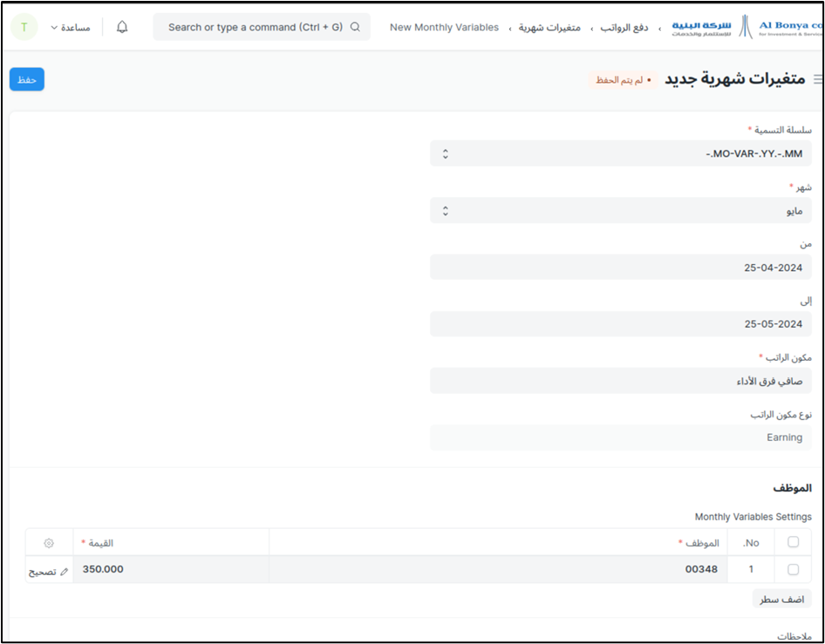Click the notification bell icon
The width and height of the screenshot is (825, 644).
[122, 27]
